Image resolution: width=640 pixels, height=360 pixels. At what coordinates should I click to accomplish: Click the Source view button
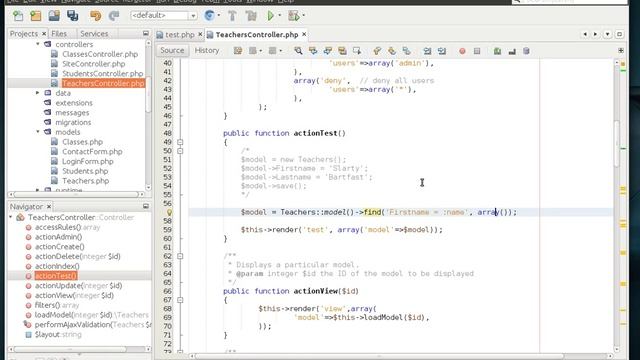[x=172, y=50]
